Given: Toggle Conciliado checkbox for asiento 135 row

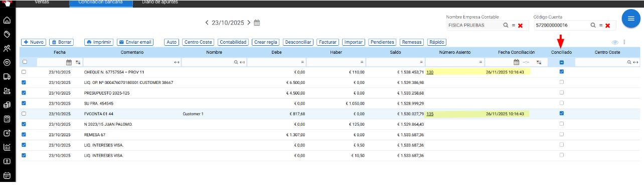Looking at the screenshot, I should pos(561,114).
